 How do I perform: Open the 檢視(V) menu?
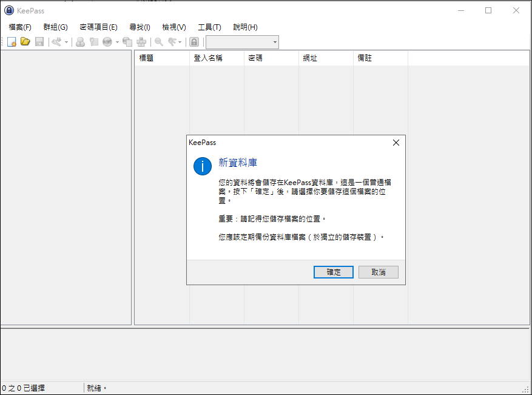pos(174,27)
